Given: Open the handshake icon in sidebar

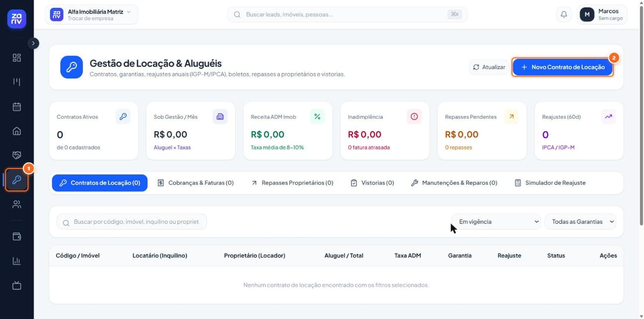Looking at the screenshot, I should [17, 155].
